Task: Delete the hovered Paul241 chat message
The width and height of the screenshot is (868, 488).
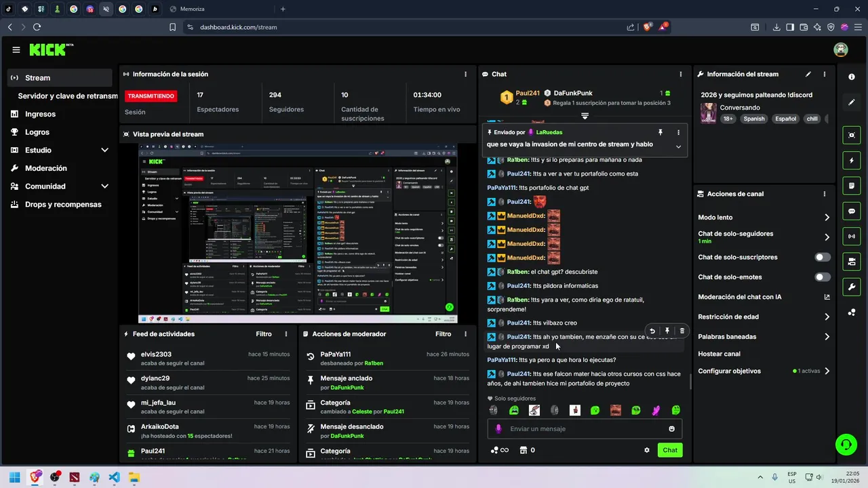Action: tap(682, 331)
